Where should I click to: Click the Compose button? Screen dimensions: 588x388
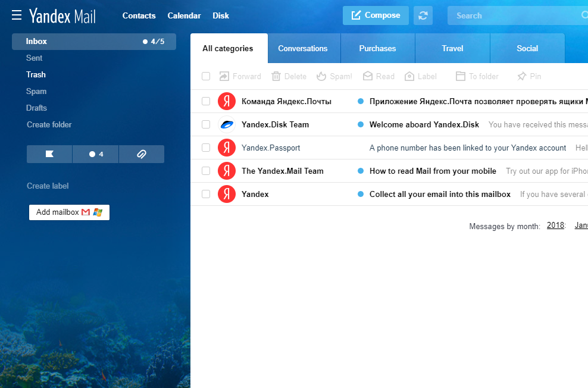[x=376, y=15]
